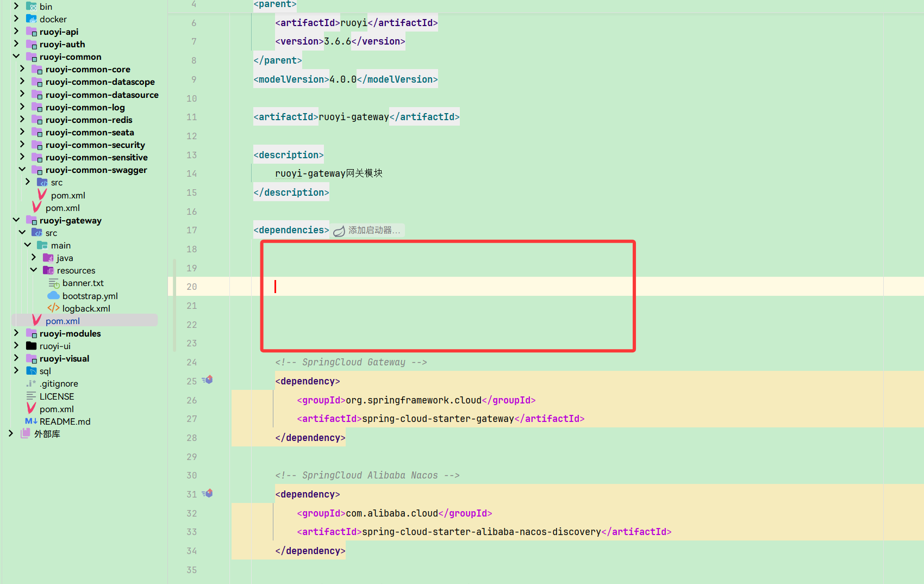Select the ruoyi-common-redis module
Viewport: 924px width, 584px height.
coord(88,120)
